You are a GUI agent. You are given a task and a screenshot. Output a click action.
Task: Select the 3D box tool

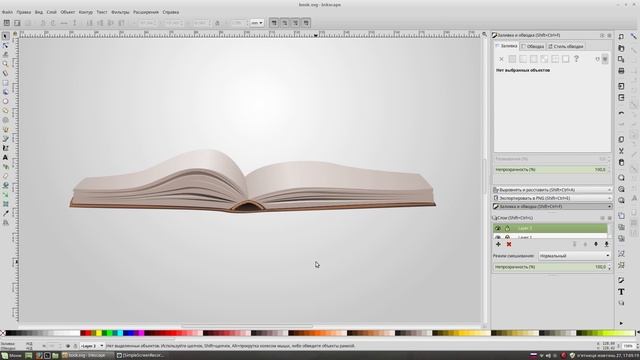[5, 92]
